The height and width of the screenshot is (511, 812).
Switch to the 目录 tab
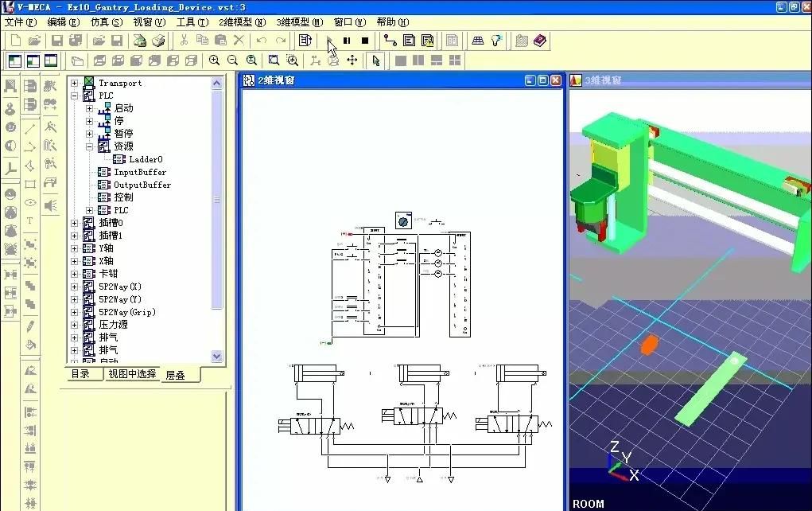pos(81,373)
